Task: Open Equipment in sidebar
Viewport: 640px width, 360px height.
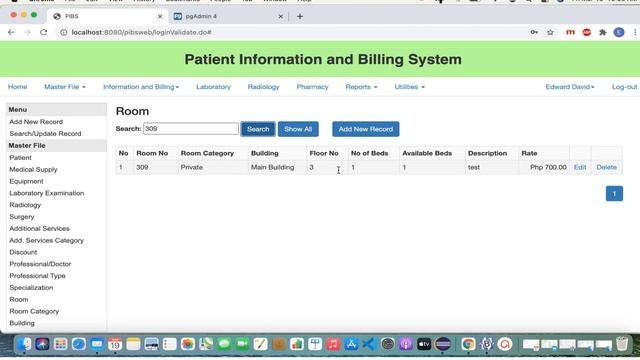Action: coord(26,181)
